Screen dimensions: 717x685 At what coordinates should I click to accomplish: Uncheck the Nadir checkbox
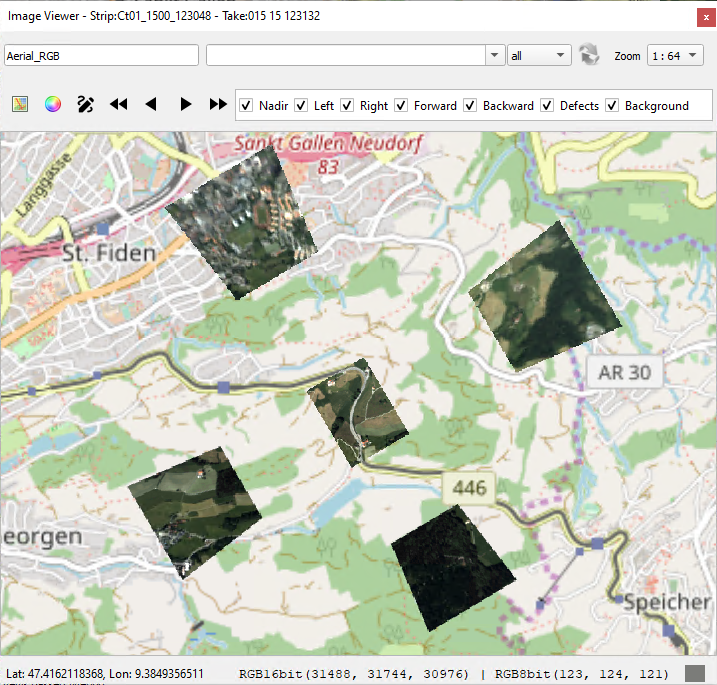click(245, 105)
